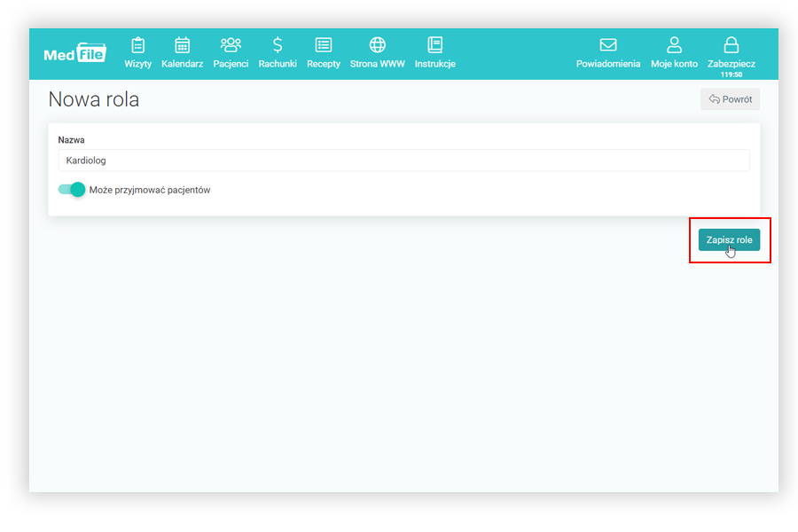Click the Zabezpiecz padlock icon
The width and height of the screenshot is (798, 532).
731,45
